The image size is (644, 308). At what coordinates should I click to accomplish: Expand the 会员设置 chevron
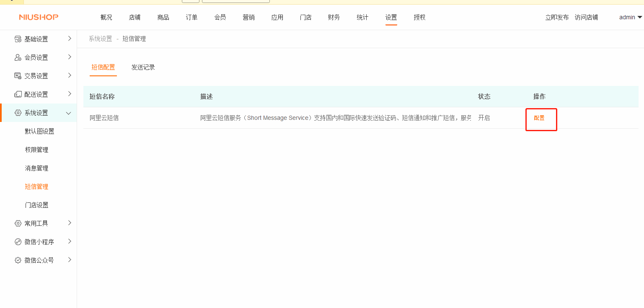[70, 57]
